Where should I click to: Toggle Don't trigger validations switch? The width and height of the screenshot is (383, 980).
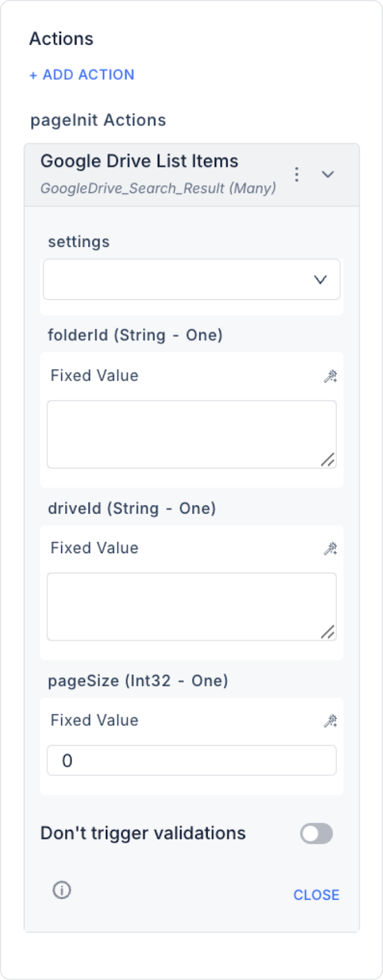[316, 834]
